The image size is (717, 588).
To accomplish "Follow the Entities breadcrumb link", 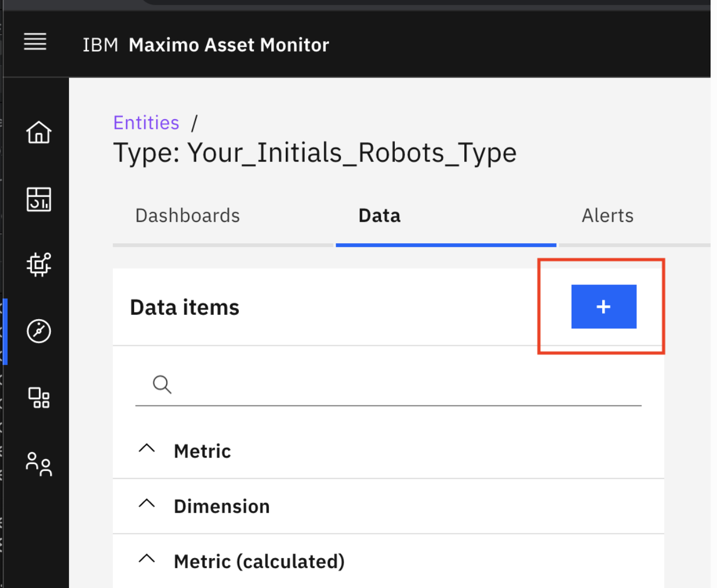I will coord(146,123).
